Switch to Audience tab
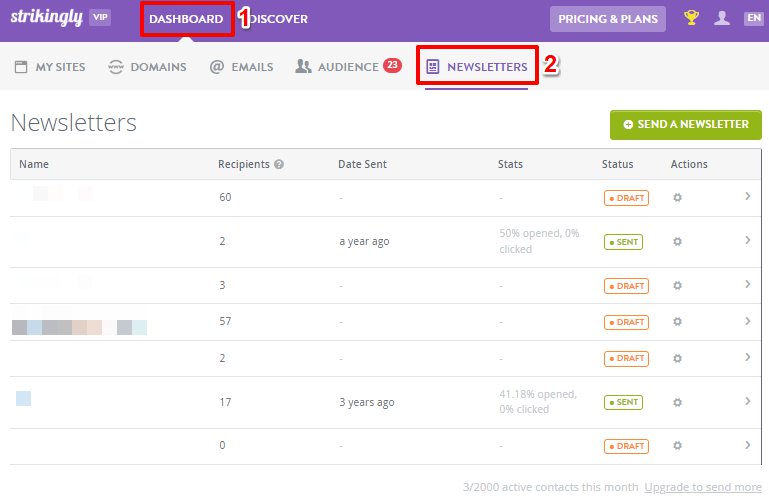This screenshot has width=769, height=500. [337, 67]
